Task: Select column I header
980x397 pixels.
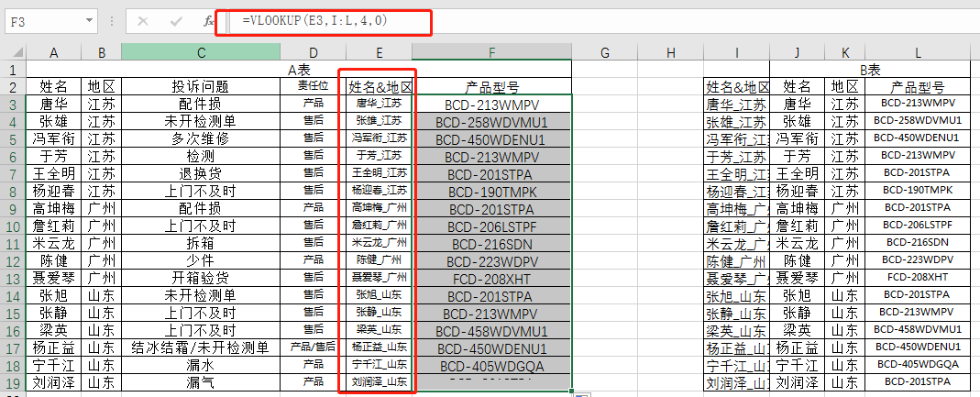Action: 736,53
